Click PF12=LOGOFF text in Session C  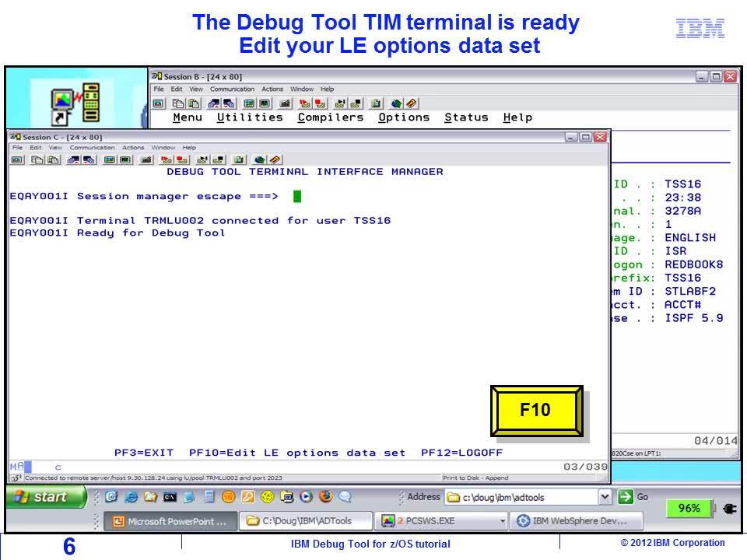(461, 453)
